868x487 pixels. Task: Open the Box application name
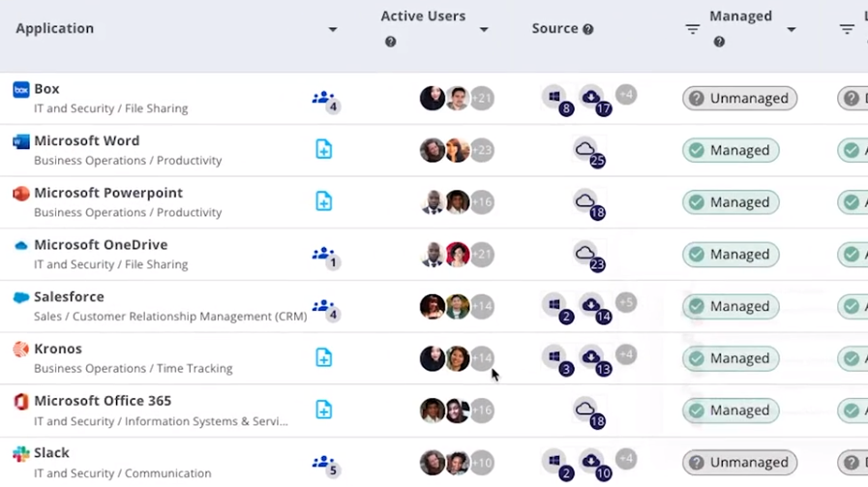click(x=46, y=89)
